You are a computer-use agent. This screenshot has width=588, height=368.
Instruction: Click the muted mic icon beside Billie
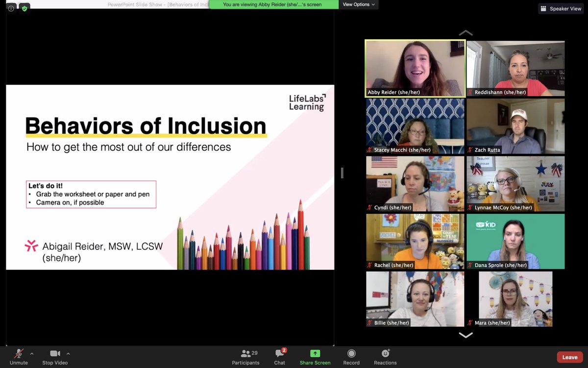(370, 323)
